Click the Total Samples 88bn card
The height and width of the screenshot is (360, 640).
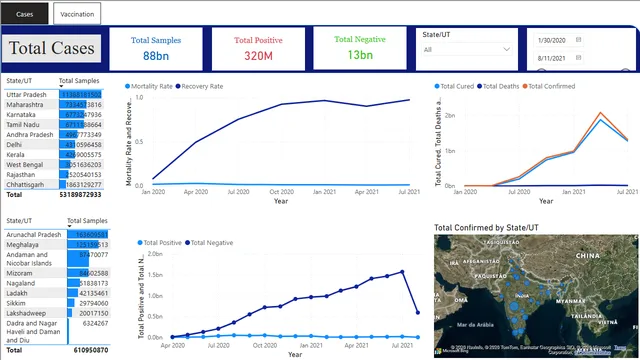point(156,49)
